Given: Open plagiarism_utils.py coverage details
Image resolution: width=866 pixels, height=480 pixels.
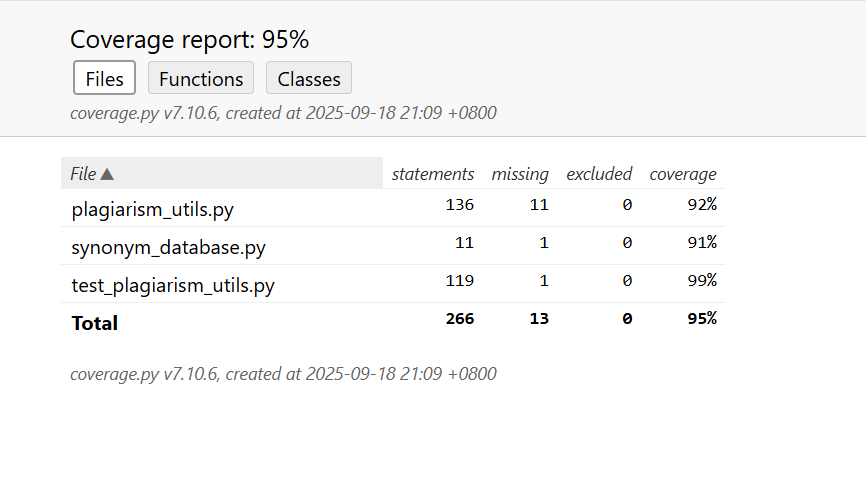Looking at the screenshot, I should tap(153, 210).
